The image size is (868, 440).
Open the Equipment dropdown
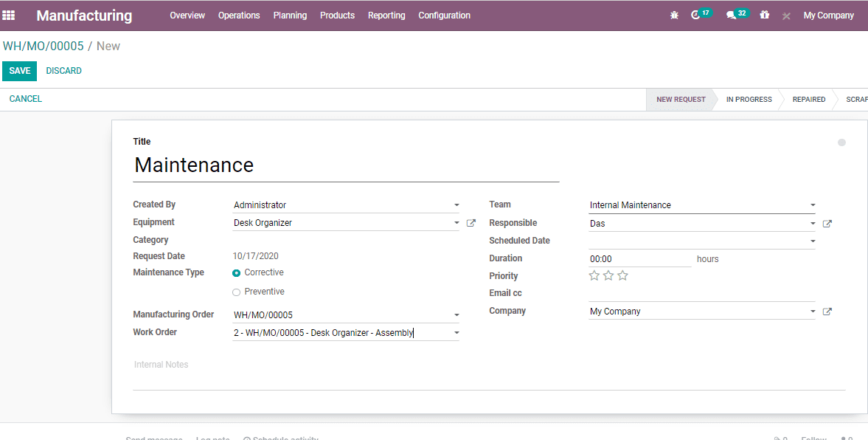pos(456,222)
